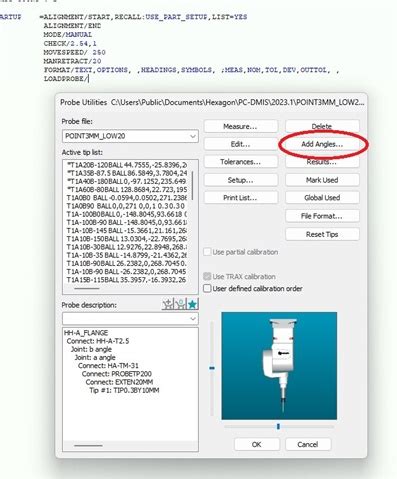Select tip T1A15B-115 in the list
Image resolution: width=397 pixels, height=479 pixels.
coord(127,280)
